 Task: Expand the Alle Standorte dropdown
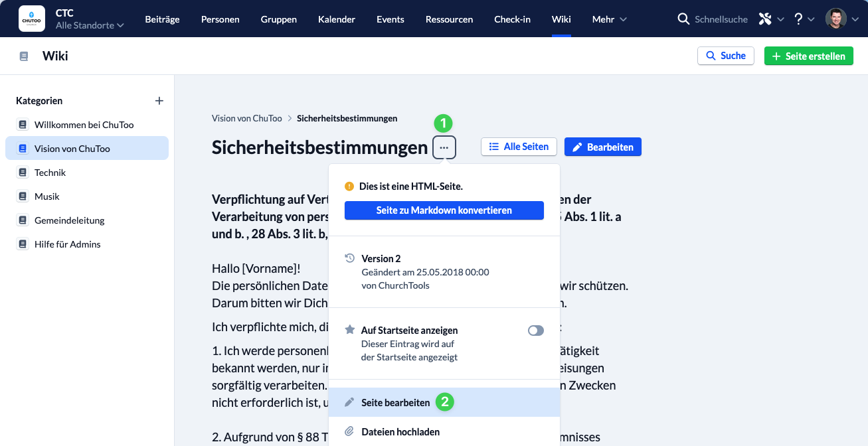coord(90,25)
